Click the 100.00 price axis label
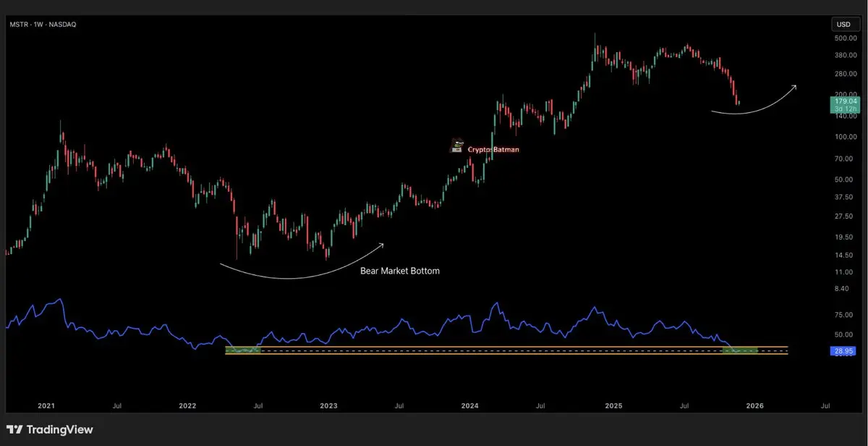This screenshot has width=868, height=446. [846, 137]
